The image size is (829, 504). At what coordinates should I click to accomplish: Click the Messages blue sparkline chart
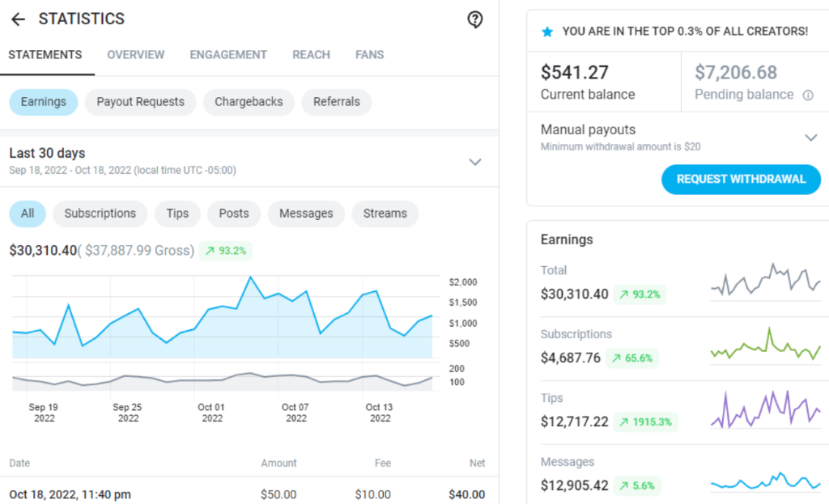[x=765, y=481]
